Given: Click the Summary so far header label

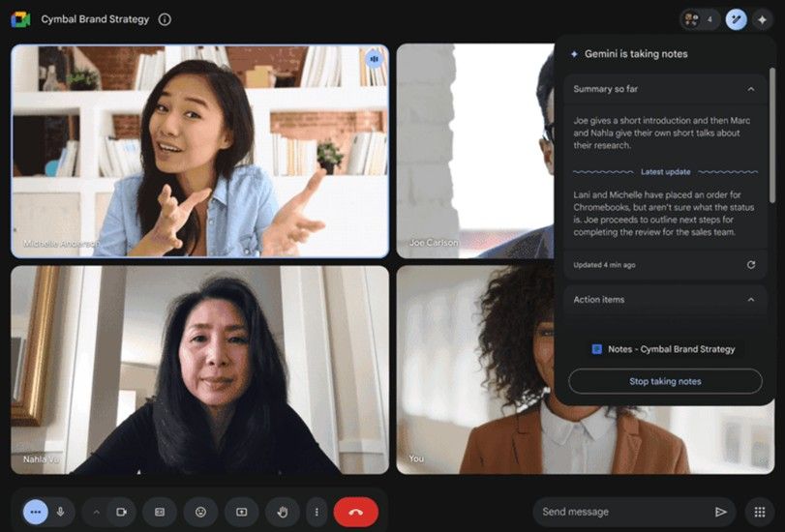Looking at the screenshot, I should point(605,89).
